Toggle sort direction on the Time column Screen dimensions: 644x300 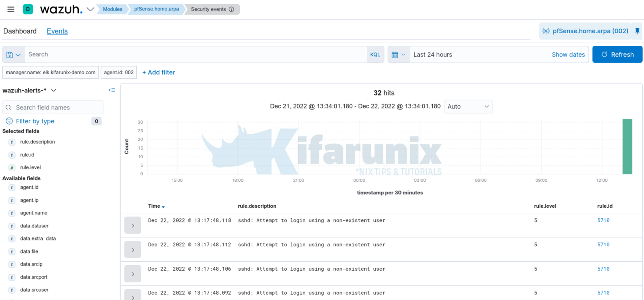163,206
